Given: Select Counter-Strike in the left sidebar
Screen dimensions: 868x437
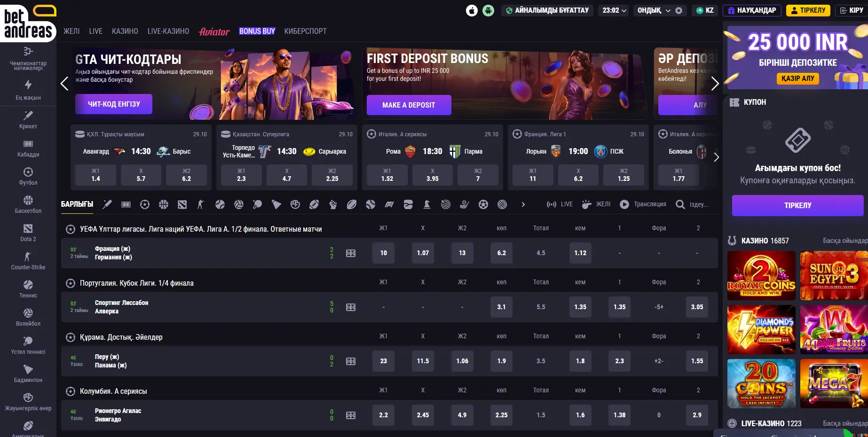Looking at the screenshot, I should (x=28, y=261).
